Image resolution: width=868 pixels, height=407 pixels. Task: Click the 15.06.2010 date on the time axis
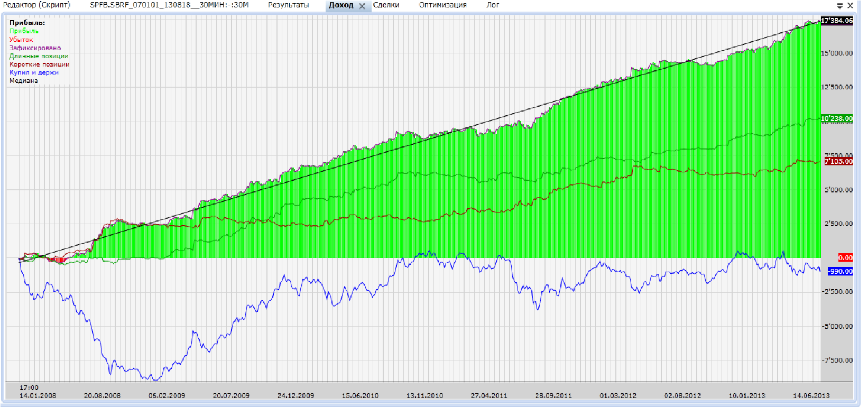click(360, 395)
